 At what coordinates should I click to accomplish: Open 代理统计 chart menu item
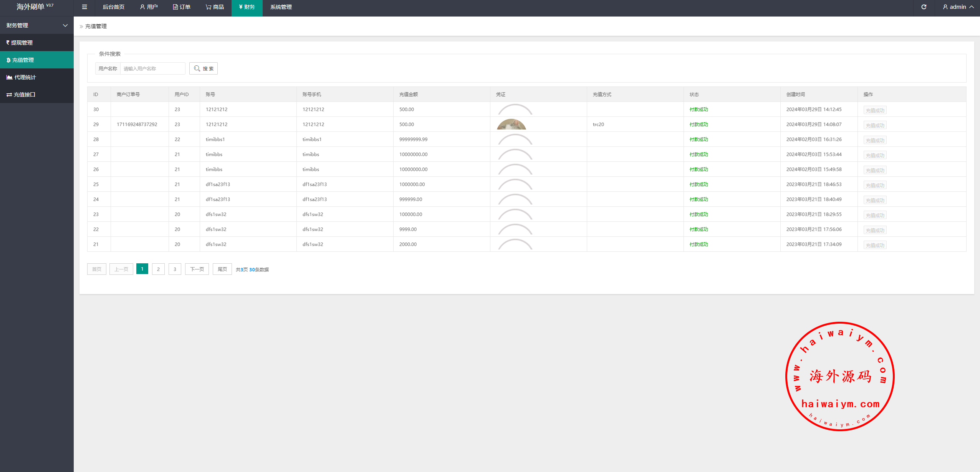[x=25, y=77]
